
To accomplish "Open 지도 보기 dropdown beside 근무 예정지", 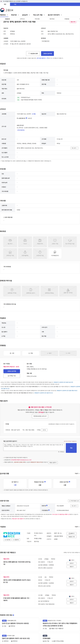I will [74, 148].
